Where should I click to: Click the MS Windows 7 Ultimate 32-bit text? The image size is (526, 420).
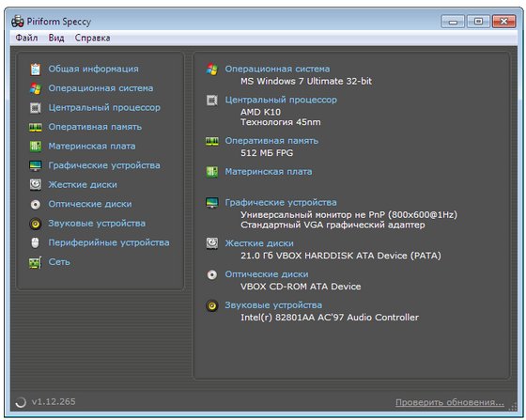(x=306, y=81)
